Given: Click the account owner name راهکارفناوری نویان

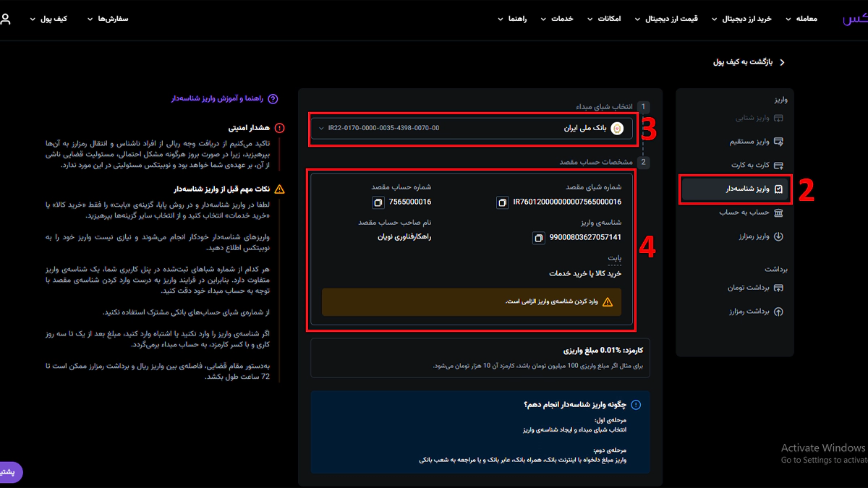Looking at the screenshot, I should [404, 237].
